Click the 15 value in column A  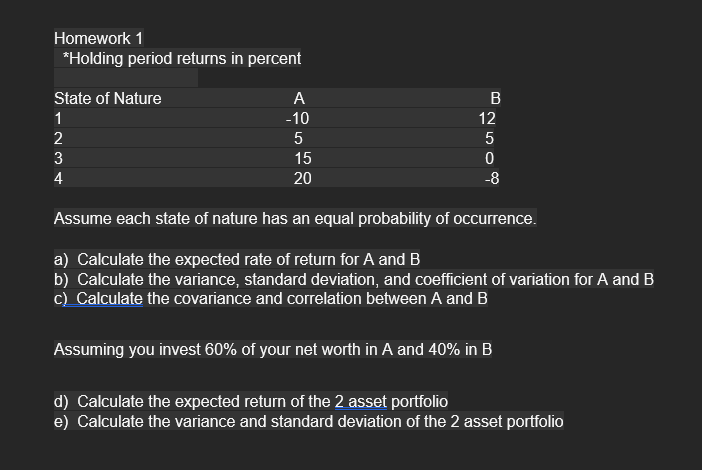(x=303, y=158)
